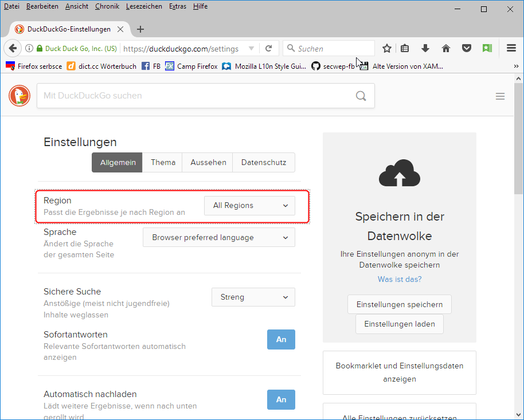Open Camp Firefox bookmark
The height and width of the screenshot is (420, 524).
point(191,66)
